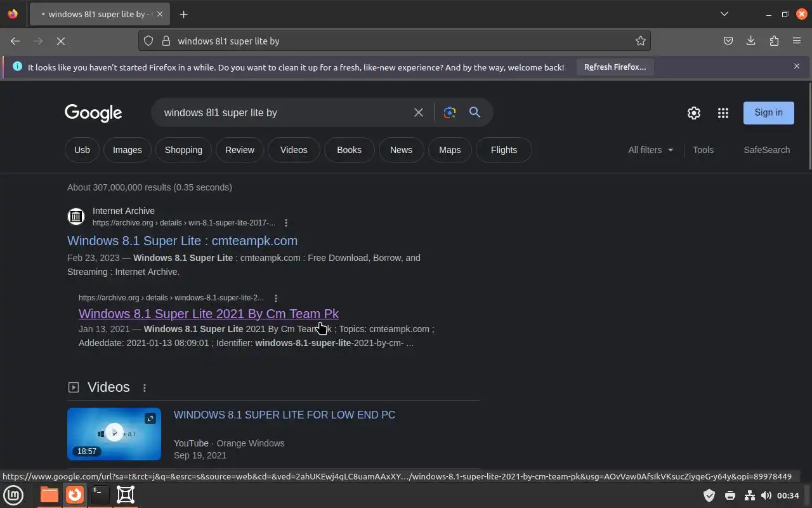Switch to Images results

click(128, 150)
